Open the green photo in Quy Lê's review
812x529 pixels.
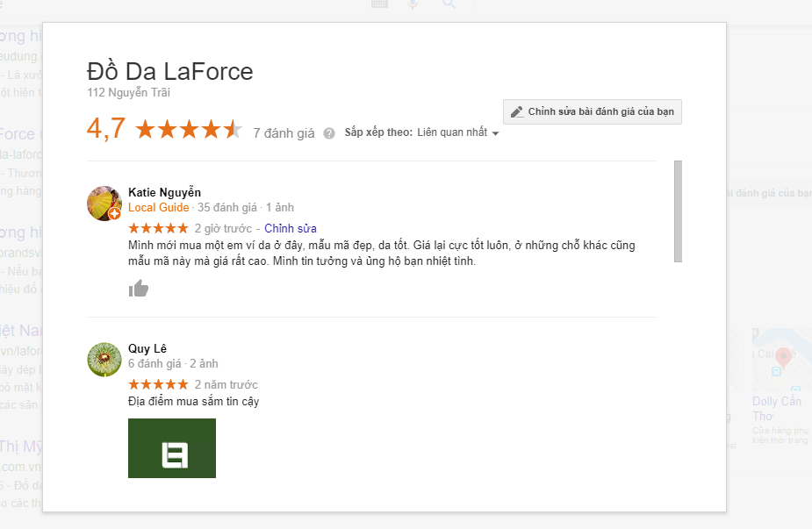coord(172,448)
